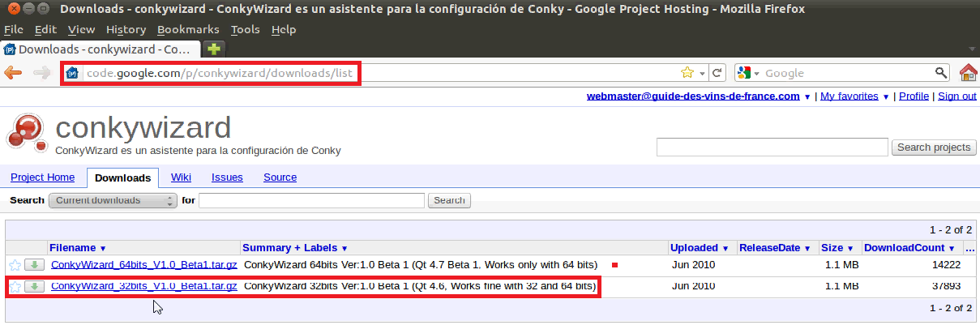Click in the project search text field
This screenshot has height=325, width=980.
pos(772,148)
